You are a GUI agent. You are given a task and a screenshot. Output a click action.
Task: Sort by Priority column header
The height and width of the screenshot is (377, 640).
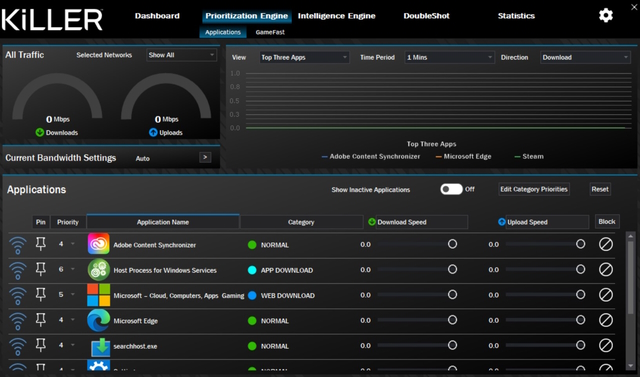click(x=68, y=222)
